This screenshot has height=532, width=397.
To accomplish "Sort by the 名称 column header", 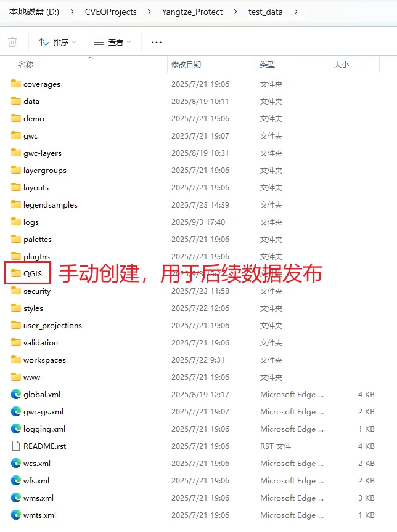I will (x=26, y=65).
